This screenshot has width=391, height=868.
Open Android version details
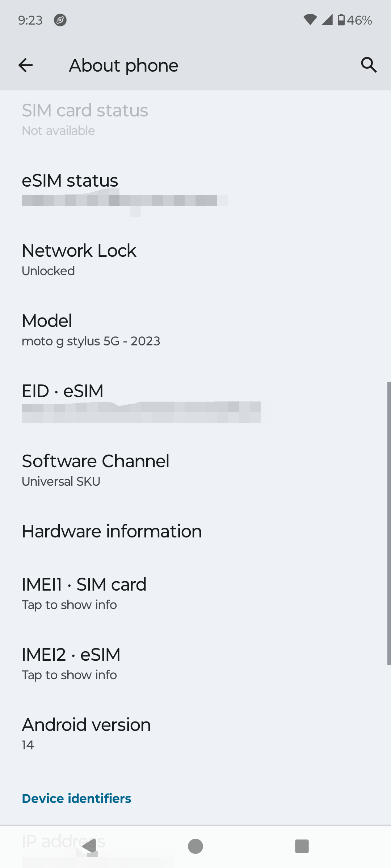click(x=195, y=733)
